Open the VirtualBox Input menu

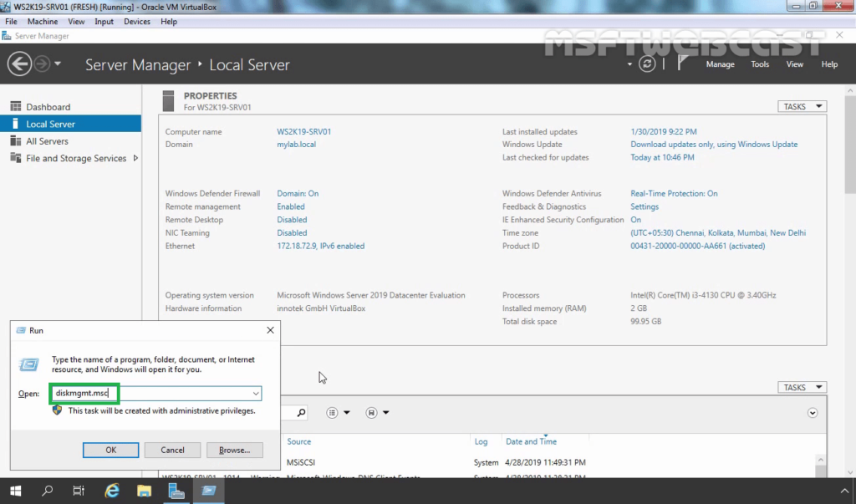click(x=104, y=21)
